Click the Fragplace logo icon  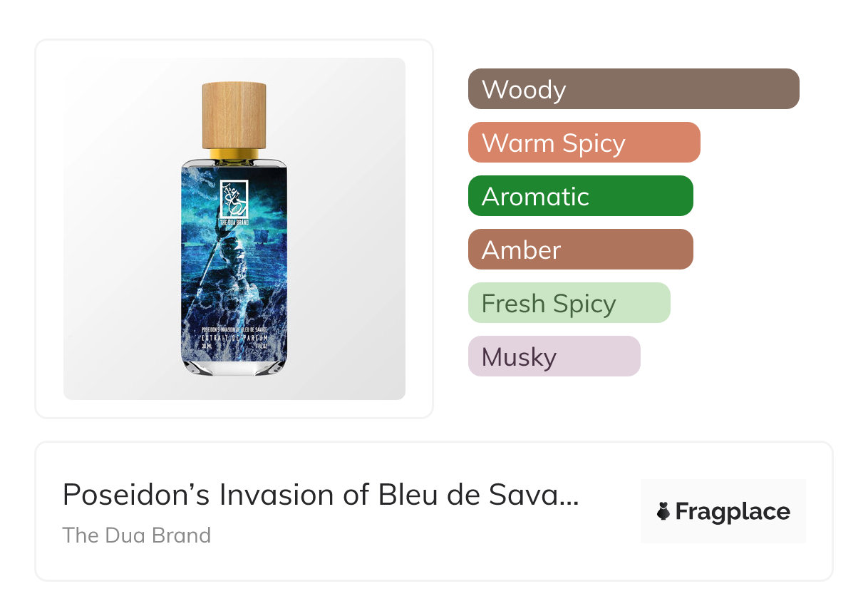(663, 512)
